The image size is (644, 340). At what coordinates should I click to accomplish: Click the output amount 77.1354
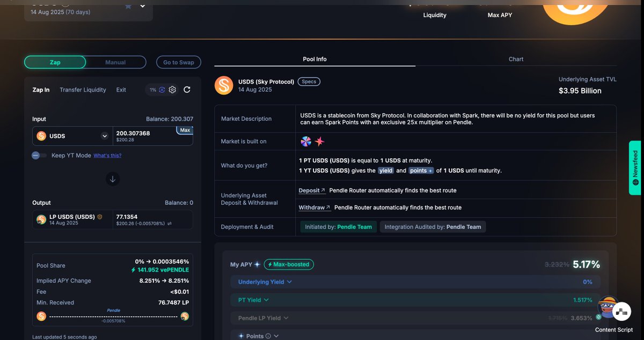pos(127,217)
